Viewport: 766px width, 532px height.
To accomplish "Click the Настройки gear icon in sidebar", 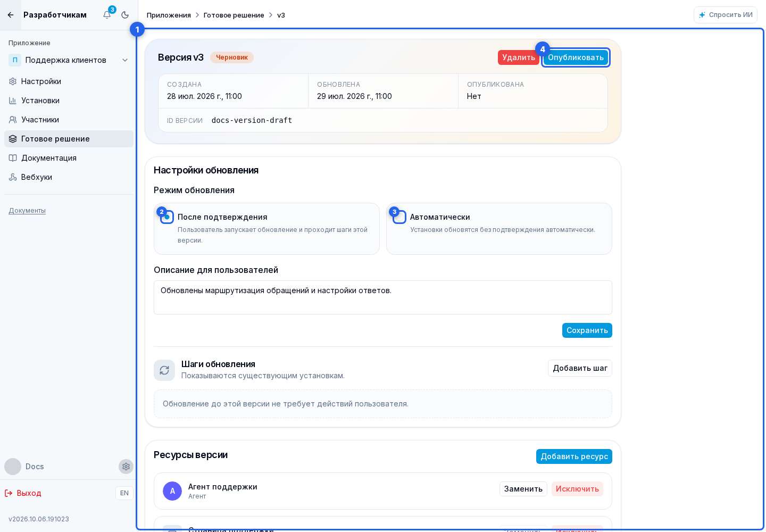I will pos(13,81).
